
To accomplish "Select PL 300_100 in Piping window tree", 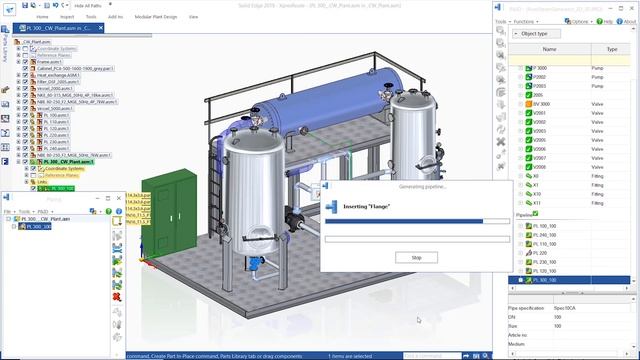I will point(39,226).
